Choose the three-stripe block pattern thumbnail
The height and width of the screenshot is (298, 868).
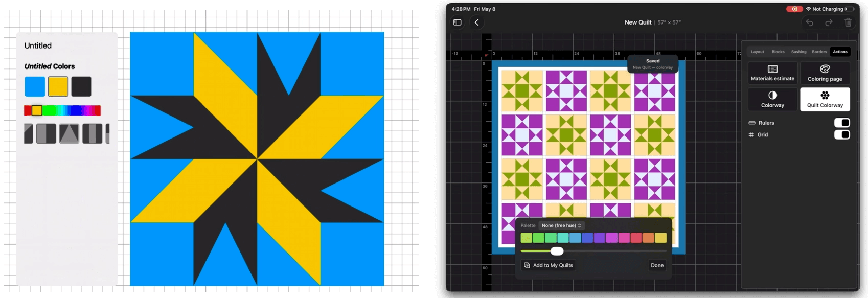(x=93, y=133)
